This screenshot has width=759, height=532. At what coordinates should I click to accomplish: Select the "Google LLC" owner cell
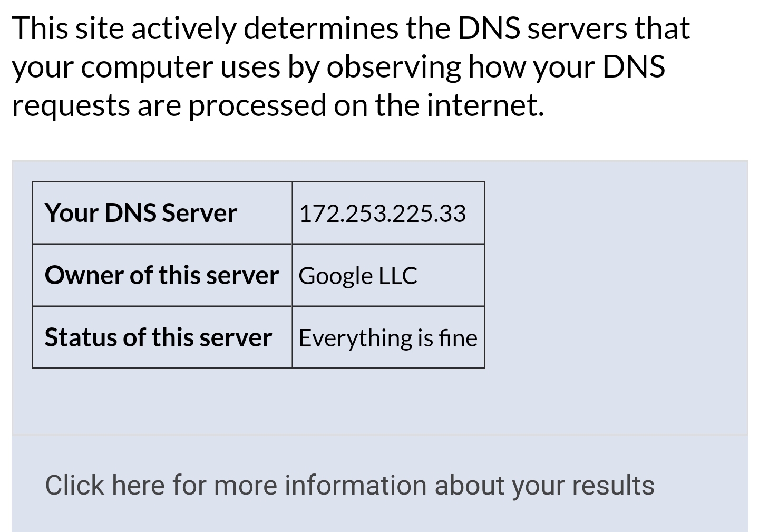[388, 275]
